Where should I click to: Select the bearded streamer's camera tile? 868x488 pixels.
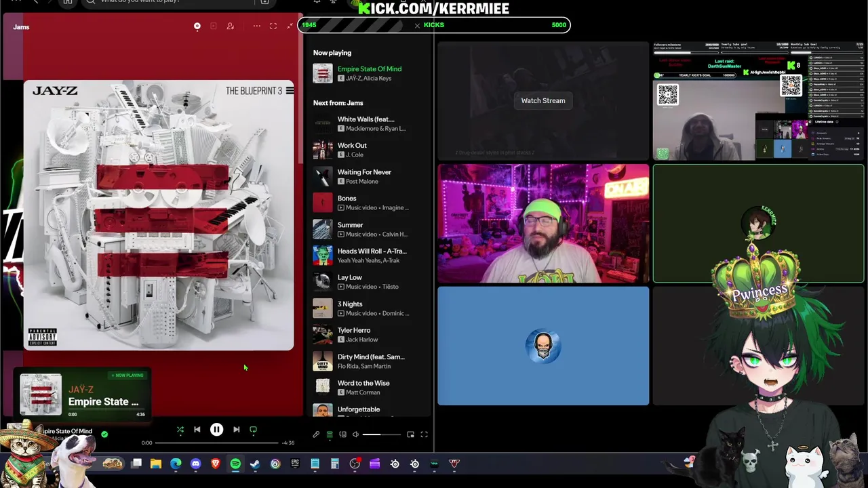pyautogui.click(x=543, y=224)
